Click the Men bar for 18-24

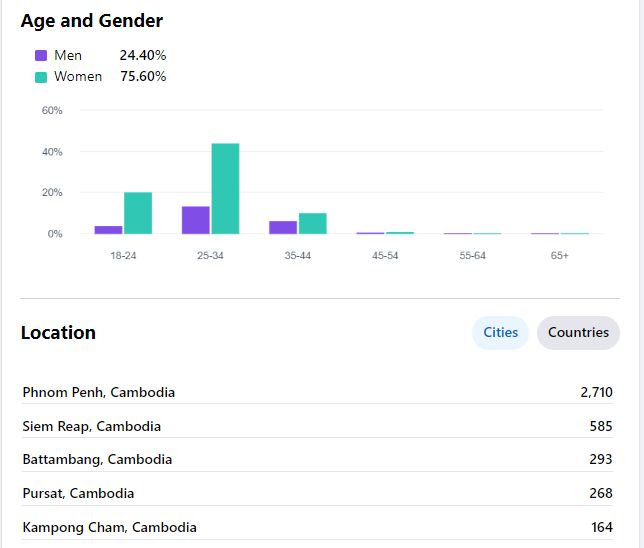tap(108, 230)
